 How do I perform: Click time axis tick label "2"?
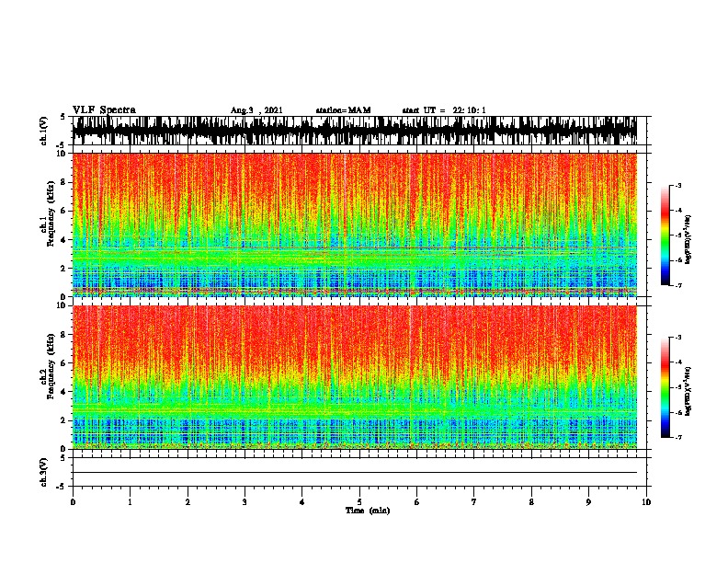[x=188, y=502]
